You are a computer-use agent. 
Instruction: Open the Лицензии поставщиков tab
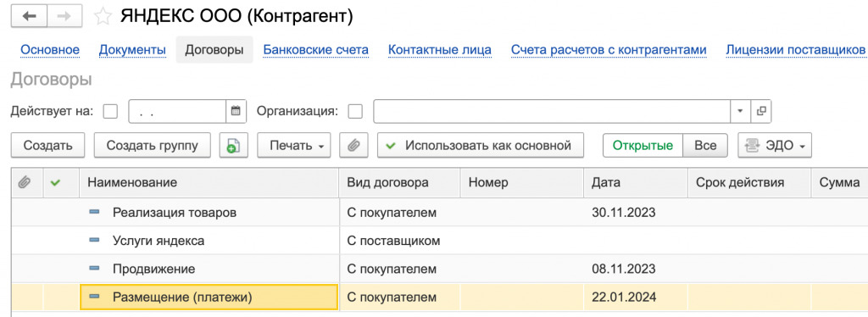795,50
